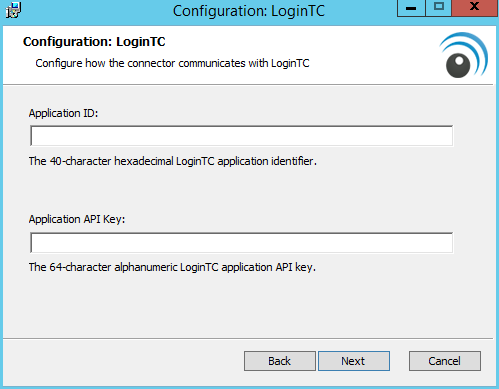Click the 'Application API Key:' label
Image resolution: width=499 pixels, height=389 pixels.
[x=77, y=219]
